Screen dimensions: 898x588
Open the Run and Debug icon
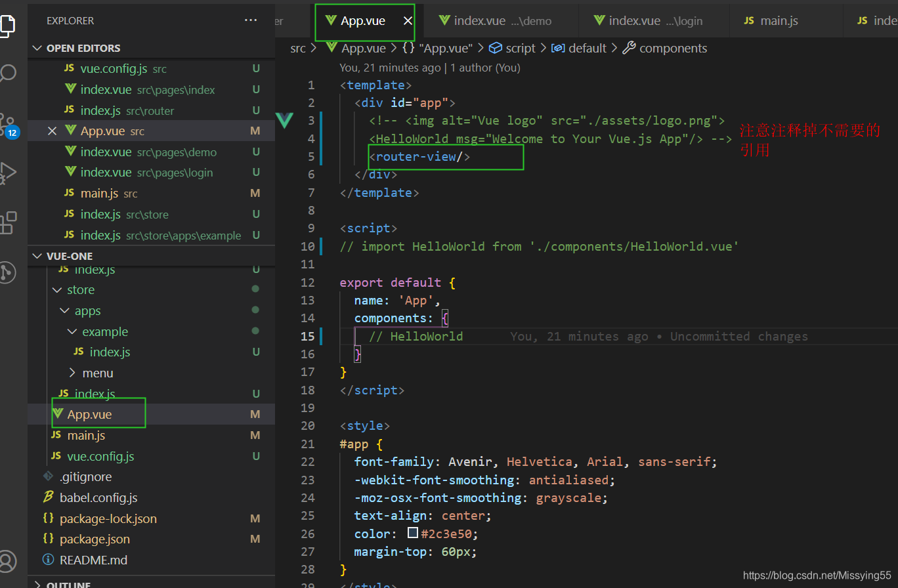click(x=8, y=173)
